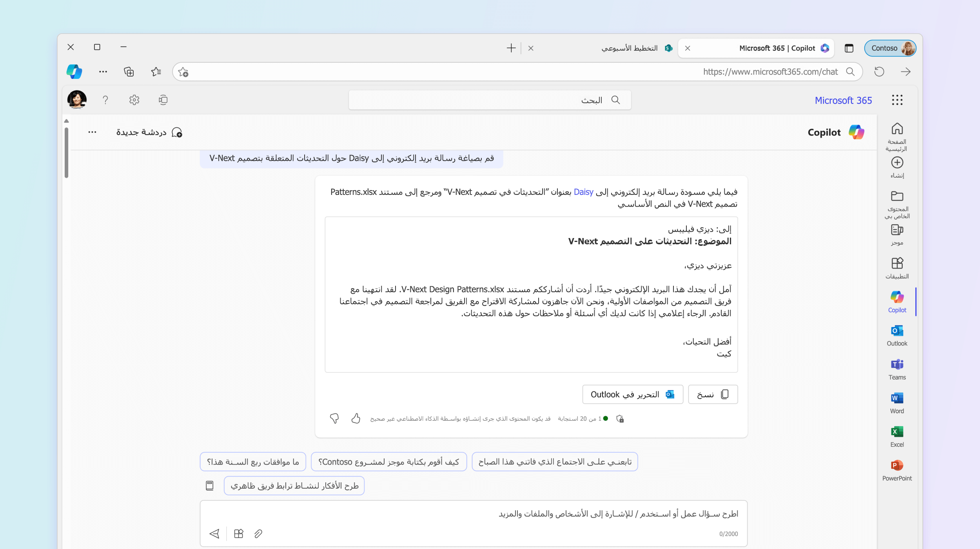Open settings gear icon

point(134,100)
